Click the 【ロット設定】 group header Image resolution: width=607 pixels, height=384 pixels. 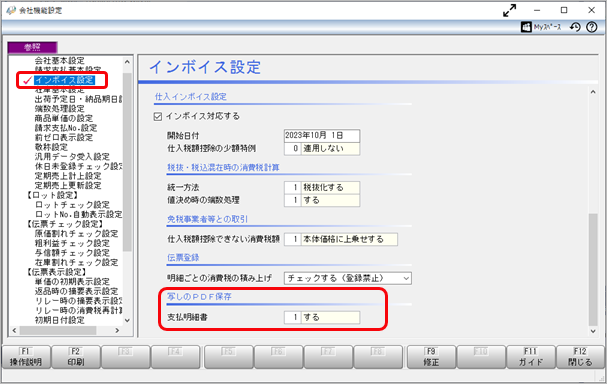[52, 195]
